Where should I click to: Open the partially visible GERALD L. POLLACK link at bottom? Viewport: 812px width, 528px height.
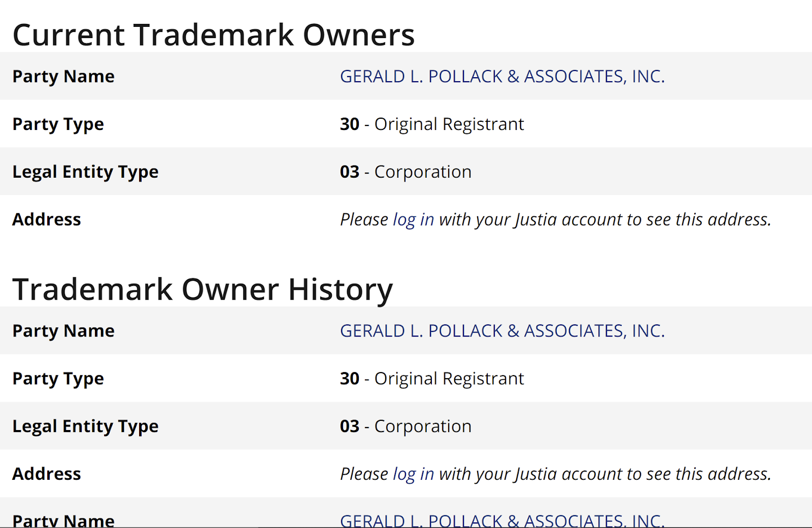502,520
